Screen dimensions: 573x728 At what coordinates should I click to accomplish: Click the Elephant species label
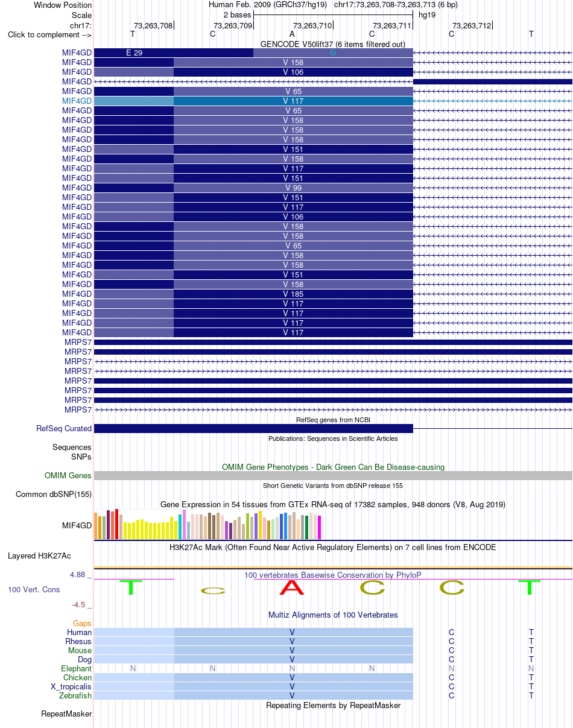(76, 668)
